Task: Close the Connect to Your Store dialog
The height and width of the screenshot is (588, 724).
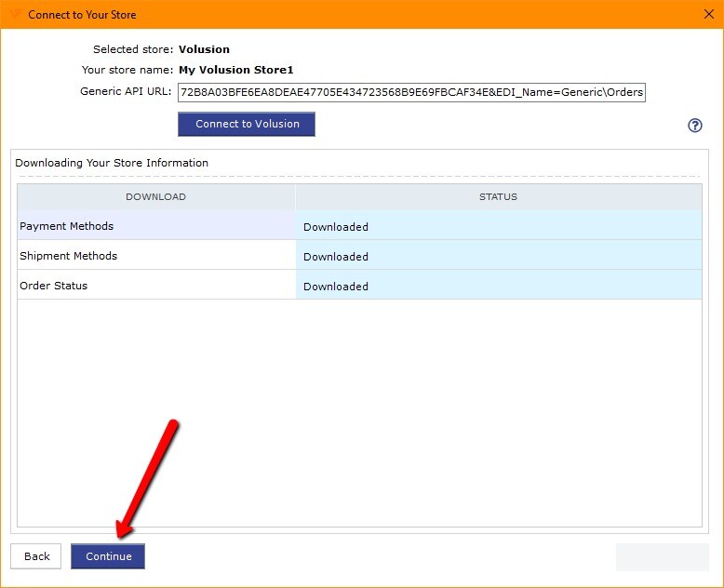Action: [709, 14]
